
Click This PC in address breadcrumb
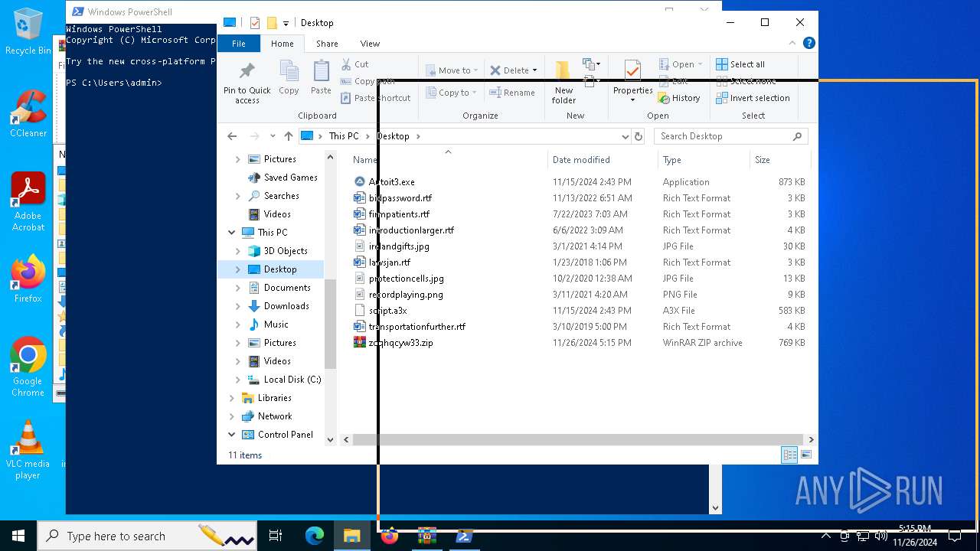(x=343, y=136)
